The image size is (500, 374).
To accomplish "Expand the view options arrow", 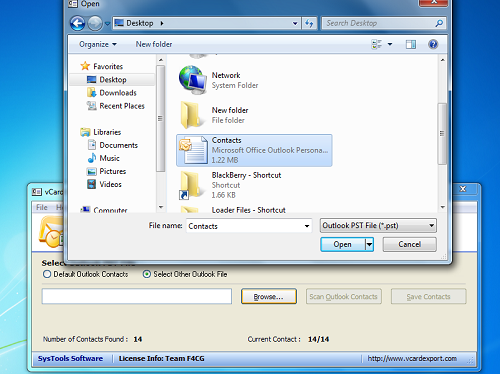I will coord(390,44).
